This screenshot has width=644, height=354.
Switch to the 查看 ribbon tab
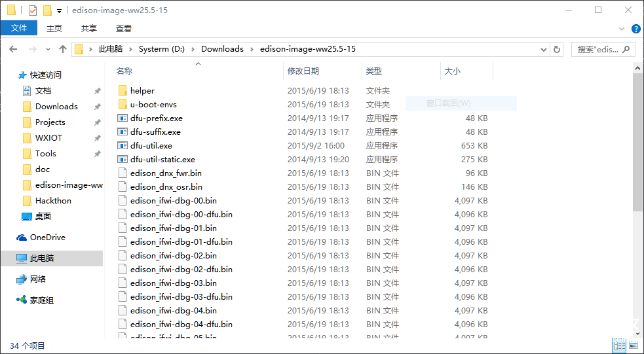coord(124,28)
